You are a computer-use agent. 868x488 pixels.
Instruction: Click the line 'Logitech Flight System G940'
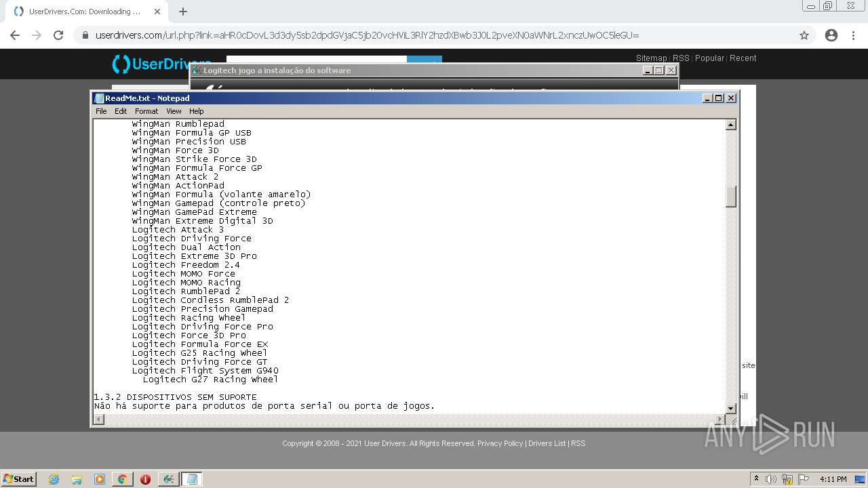pos(205,371)
